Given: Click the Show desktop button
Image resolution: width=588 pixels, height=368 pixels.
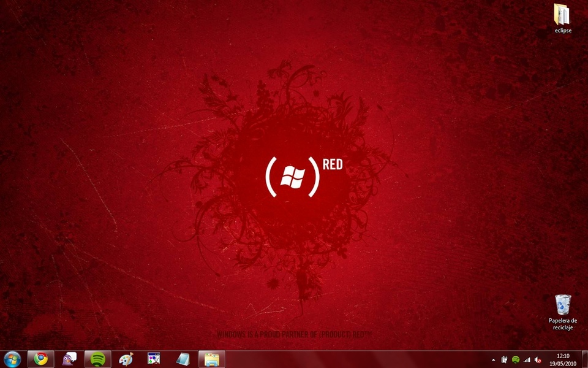Looking at the screenshot, I should point(584,359).
